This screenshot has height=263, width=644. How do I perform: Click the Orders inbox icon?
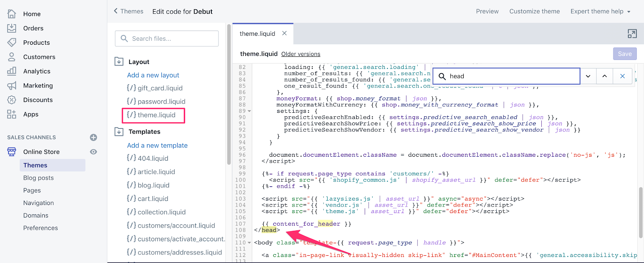pos(12,28)
